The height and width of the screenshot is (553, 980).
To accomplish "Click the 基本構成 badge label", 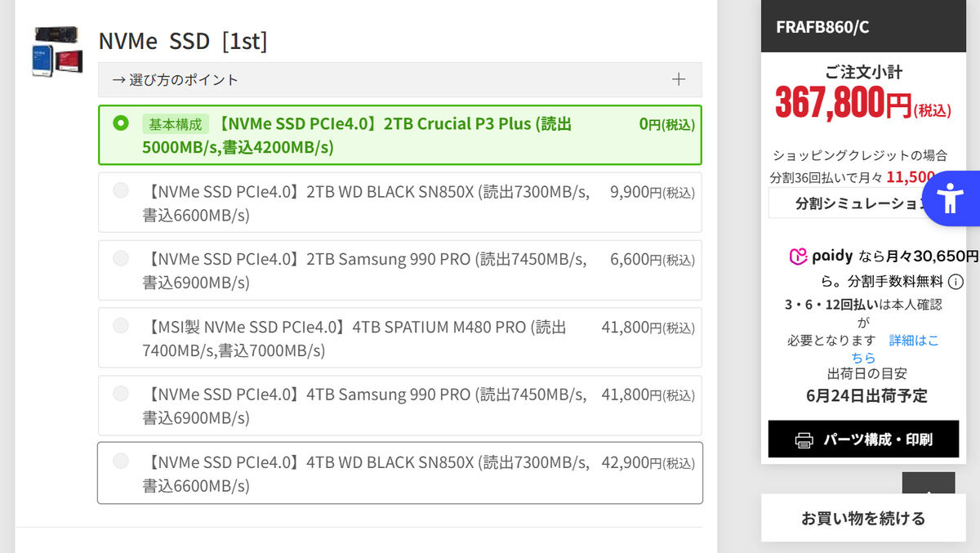I will pyautogui.click(x=175, y=124).
